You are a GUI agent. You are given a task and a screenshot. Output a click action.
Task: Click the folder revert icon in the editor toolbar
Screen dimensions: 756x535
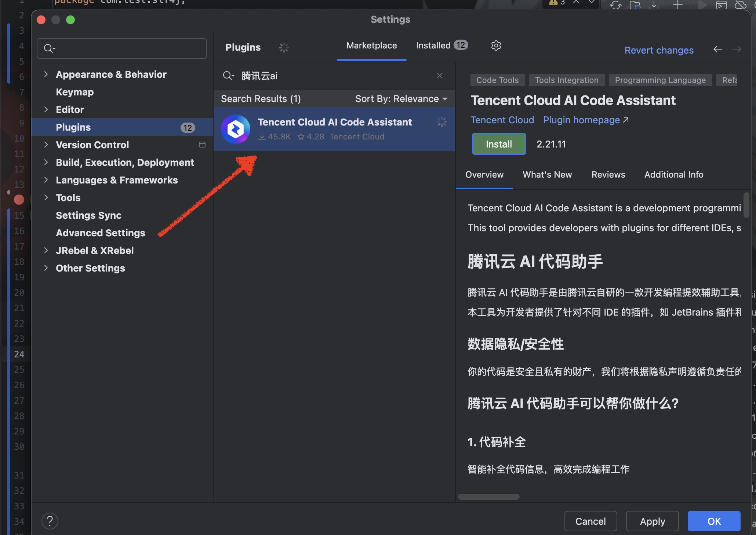635,5
